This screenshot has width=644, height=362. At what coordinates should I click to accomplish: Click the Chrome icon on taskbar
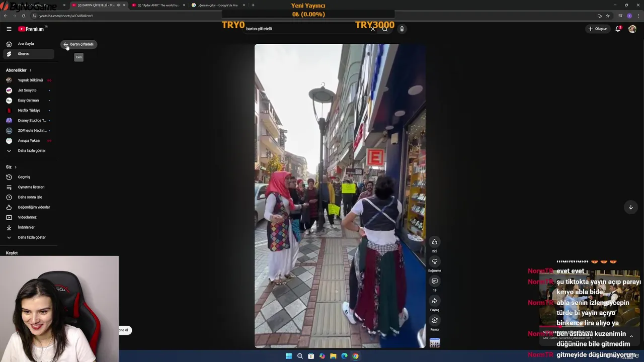pos(355,356)
